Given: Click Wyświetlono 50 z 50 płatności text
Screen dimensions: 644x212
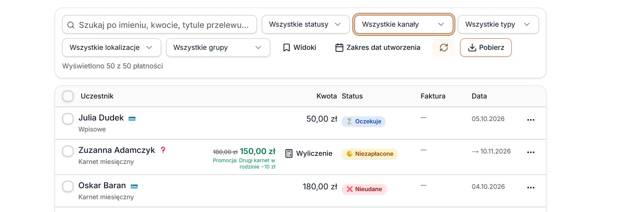Looking at the screenshot, I should tap(112, 66).
